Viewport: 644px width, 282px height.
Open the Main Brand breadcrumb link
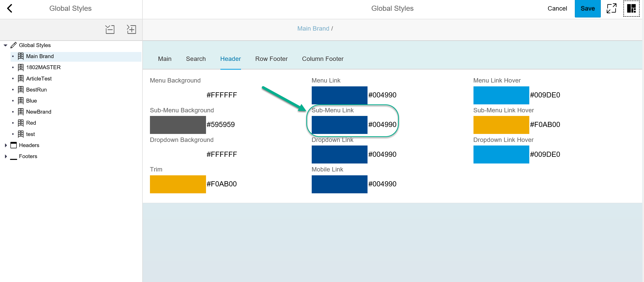point(313,29)
